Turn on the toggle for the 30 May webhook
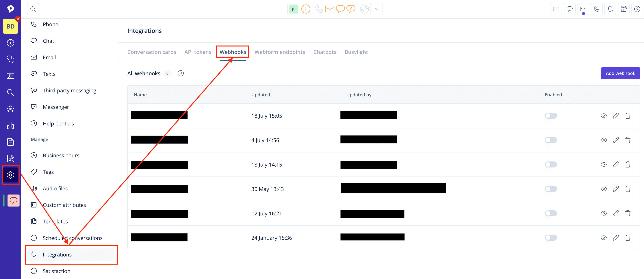 [x=551, y=189]
